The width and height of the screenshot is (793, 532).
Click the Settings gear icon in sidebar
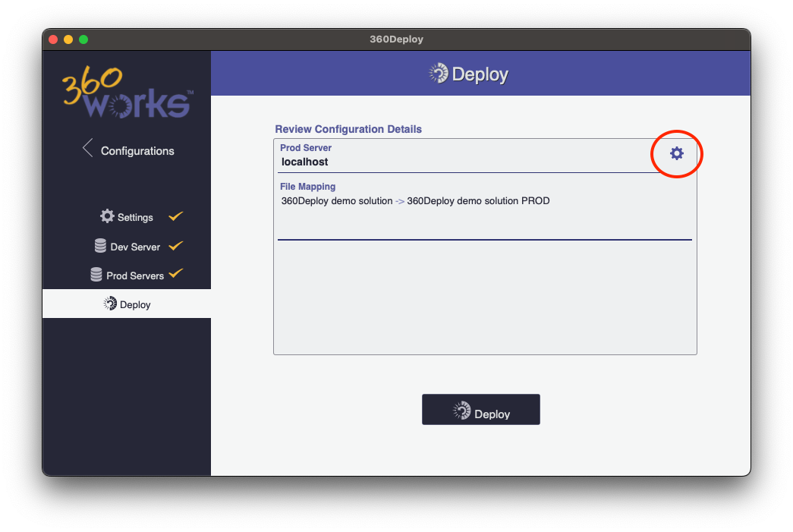(x=107, y=216)
